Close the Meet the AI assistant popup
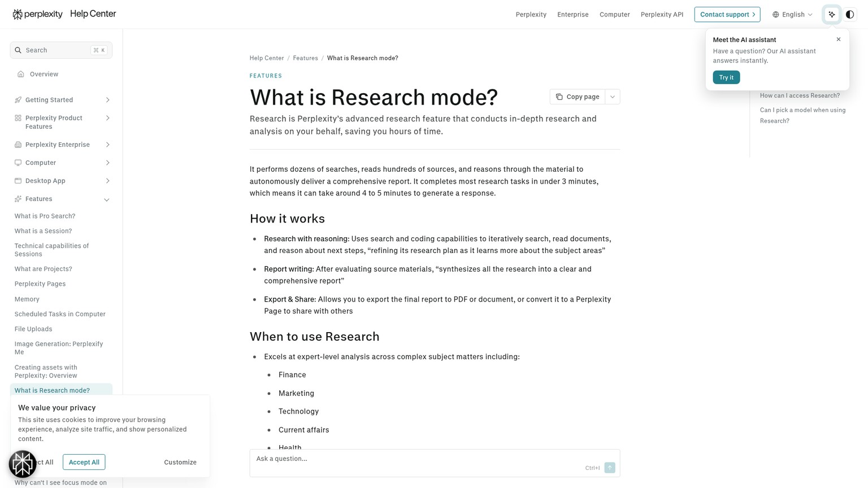Viewport: 868px width, 488px height. pos(839,40)
